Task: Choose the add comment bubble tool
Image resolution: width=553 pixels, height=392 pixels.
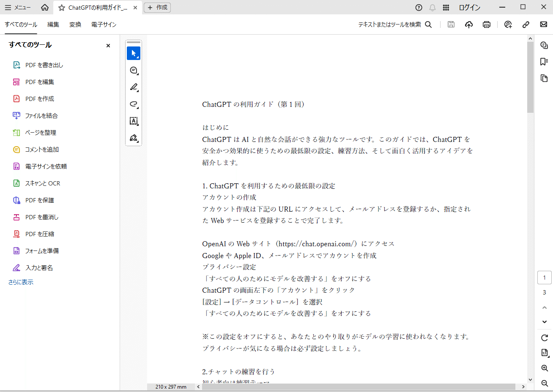Action: (134, 70)
